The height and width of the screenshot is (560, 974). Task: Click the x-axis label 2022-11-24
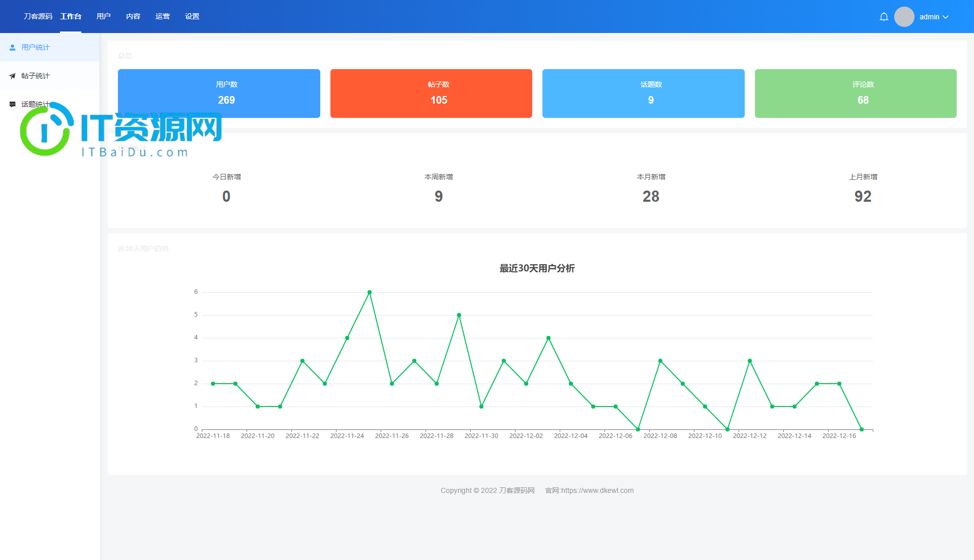(x=347, y=436)
